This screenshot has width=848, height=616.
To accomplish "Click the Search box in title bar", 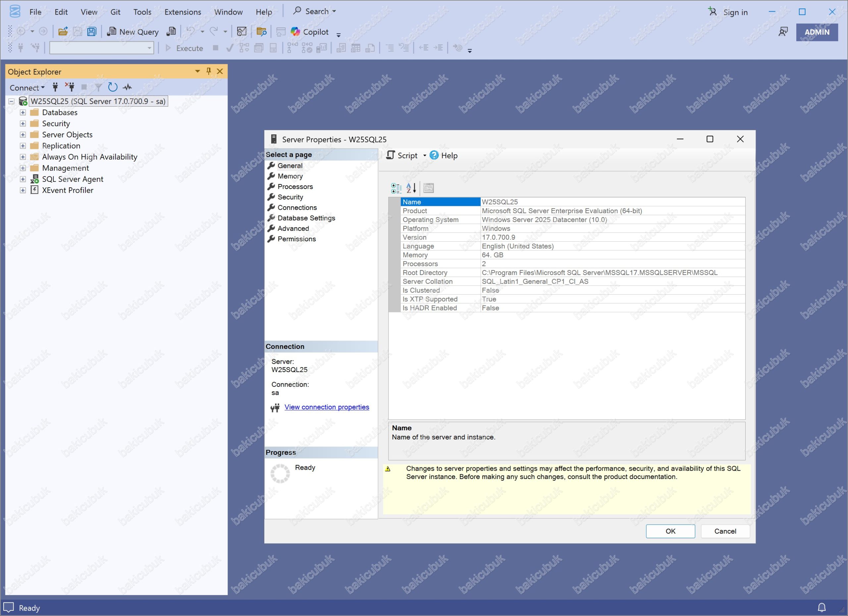I will pos(314,11).
